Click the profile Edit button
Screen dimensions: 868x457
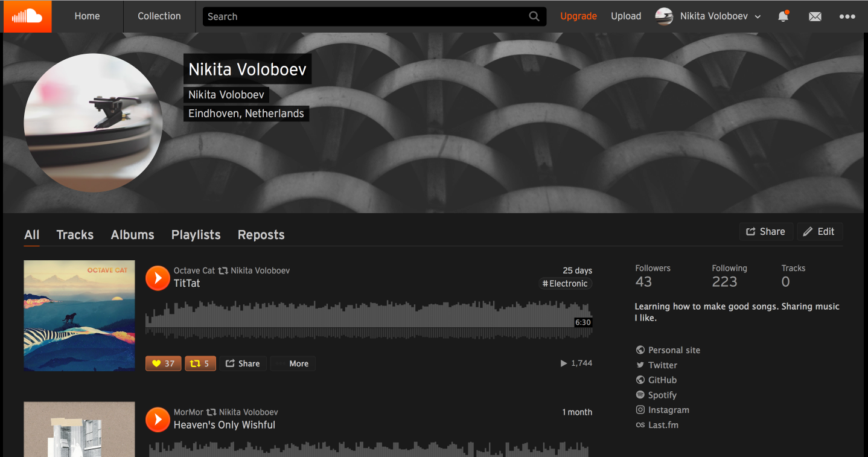820,231
